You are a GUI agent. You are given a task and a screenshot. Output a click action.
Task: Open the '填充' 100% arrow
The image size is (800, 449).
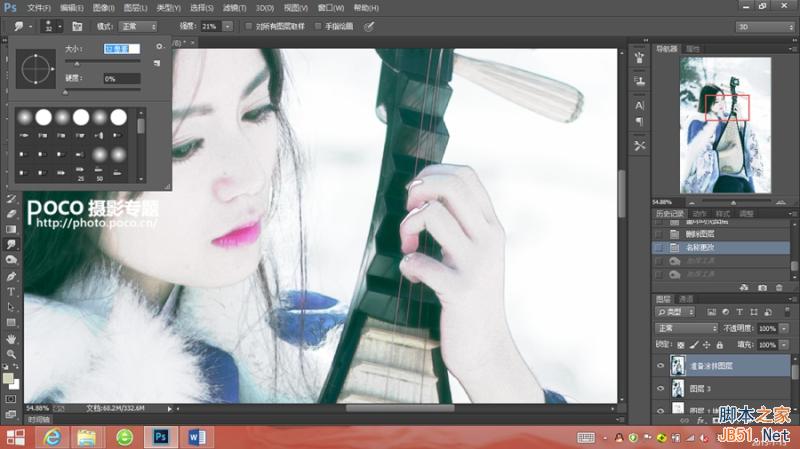pos(785,345)
